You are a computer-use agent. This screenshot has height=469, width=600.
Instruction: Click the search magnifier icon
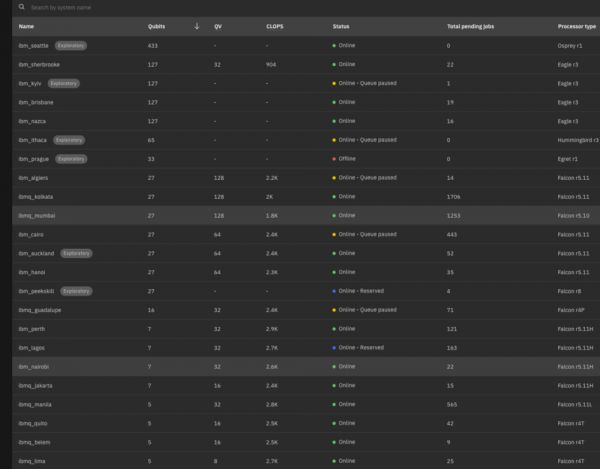coord(21,7)
